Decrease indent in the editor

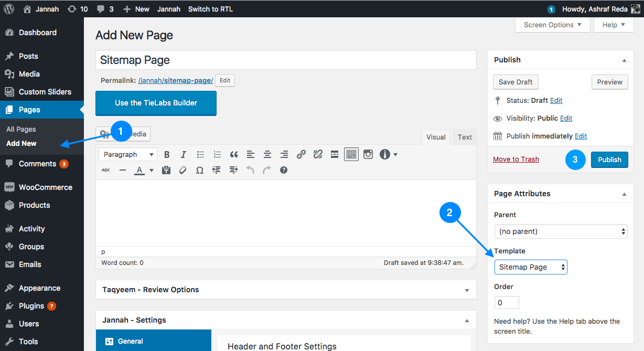[217, 170]
